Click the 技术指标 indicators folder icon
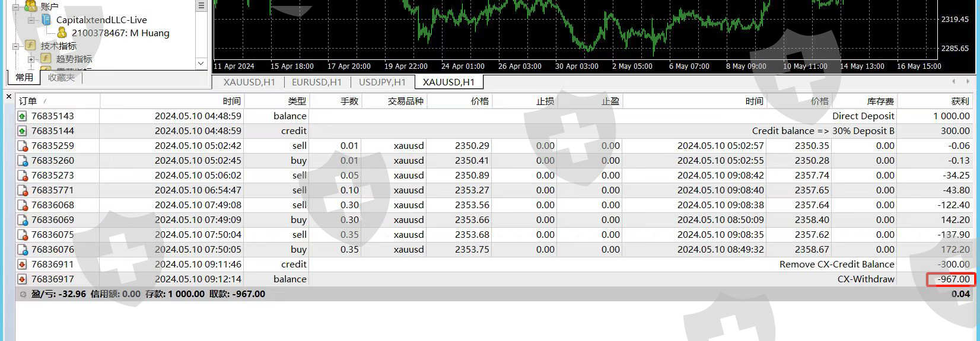Screen dimensions: 980x341 click(x=30, y=46)
